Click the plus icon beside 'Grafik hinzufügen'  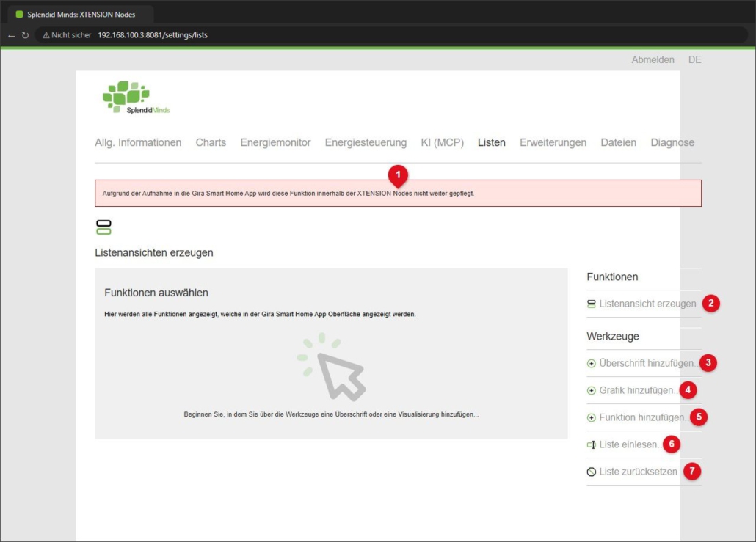point(591,390)
